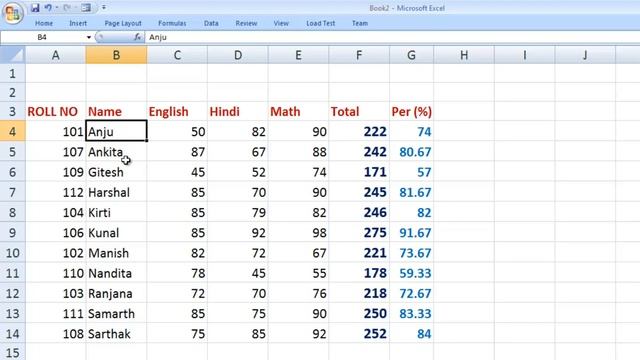Select column C header
The width and height of the screenshot is (640, 360).
177,55
